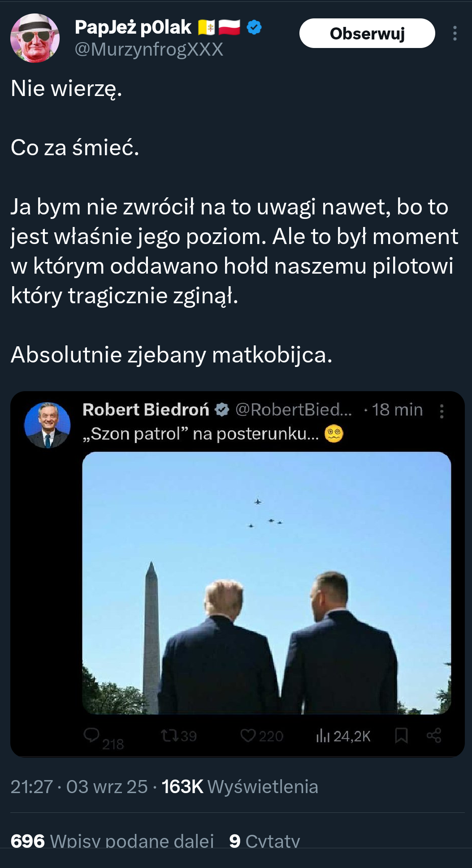Open 696 Wpisy podane dalej list

click(112, 841)
